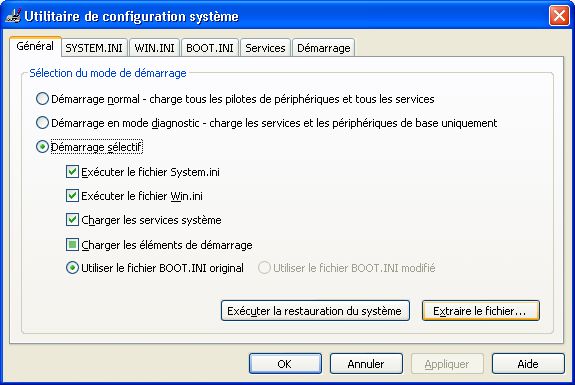Screen dimensions: 575x385
Task: Switch to the WIN.INI tab
Action: click(x=154, y=48)
